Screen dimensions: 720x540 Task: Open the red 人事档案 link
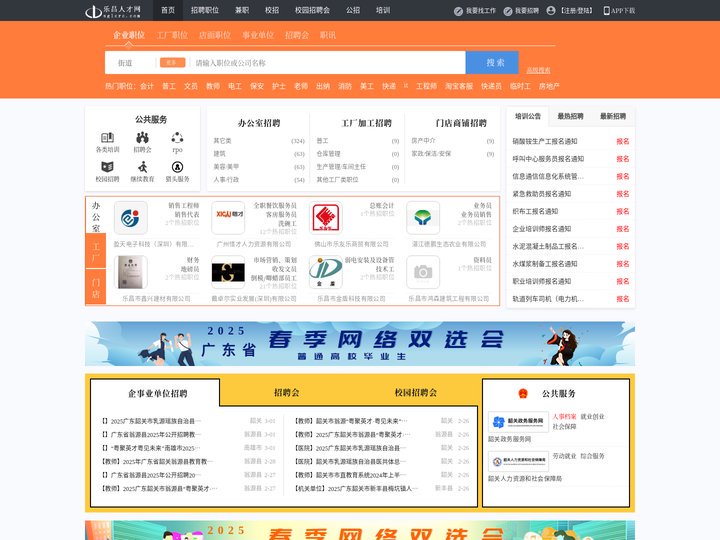tap(564, 416)
